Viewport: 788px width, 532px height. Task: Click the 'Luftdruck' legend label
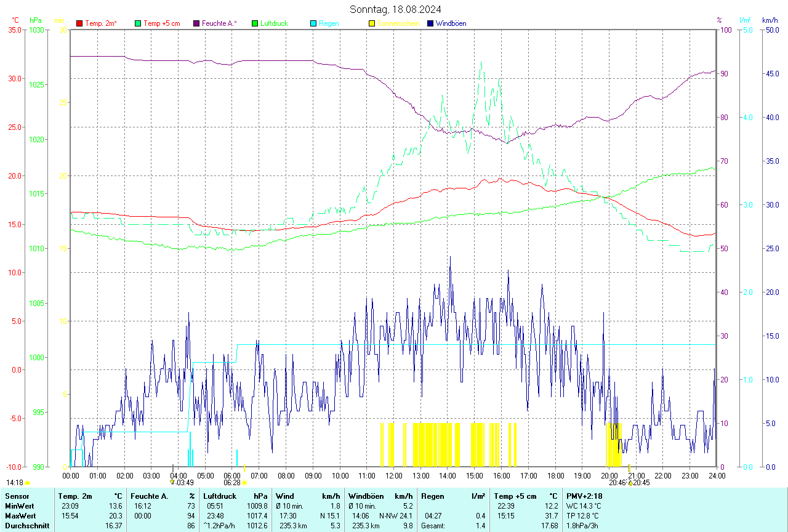(x=274, y=23)
